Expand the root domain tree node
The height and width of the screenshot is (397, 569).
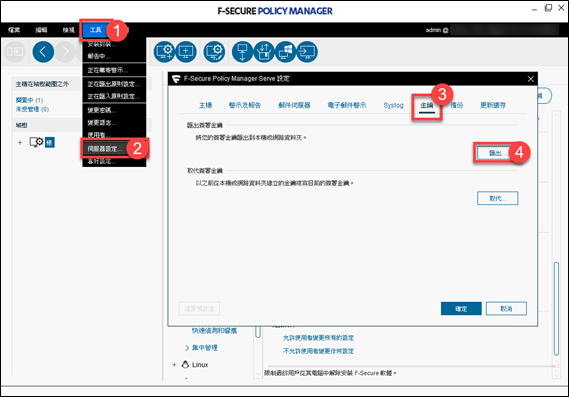[x=20, y=143]
